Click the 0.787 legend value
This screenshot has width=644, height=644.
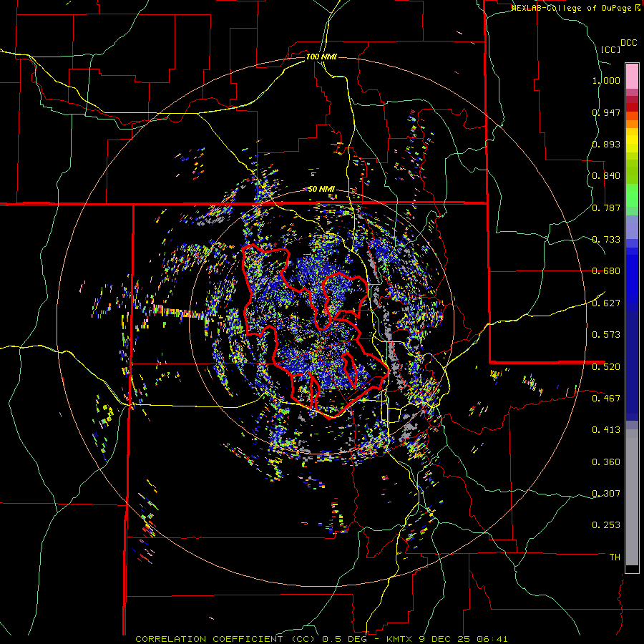coord(606,208)
